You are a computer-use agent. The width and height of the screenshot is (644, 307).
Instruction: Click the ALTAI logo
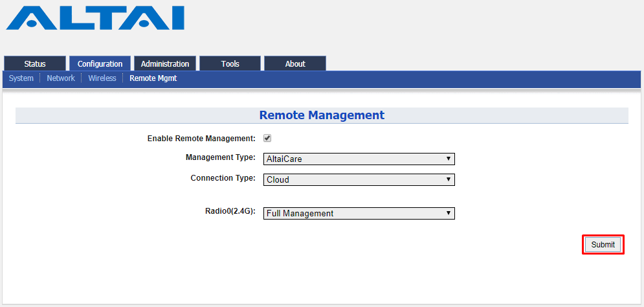tap(95, 18)
